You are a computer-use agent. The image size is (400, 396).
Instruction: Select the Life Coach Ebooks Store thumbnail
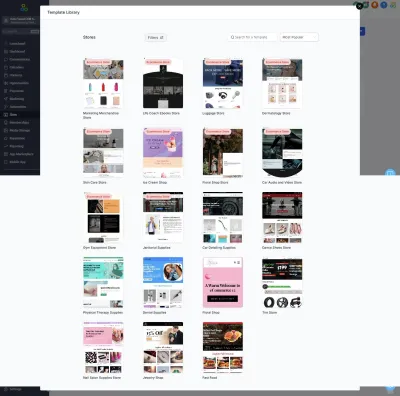163,83
